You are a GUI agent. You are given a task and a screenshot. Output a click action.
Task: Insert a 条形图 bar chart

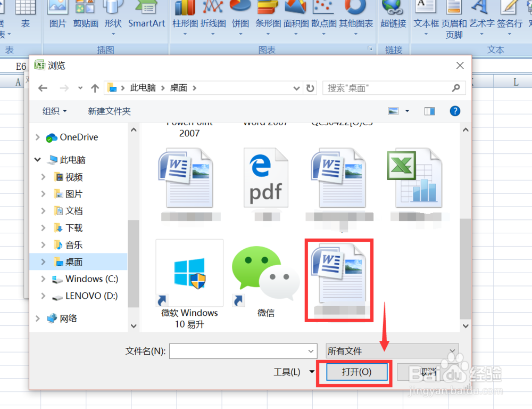pyautogui.click(x=268, y=17)
